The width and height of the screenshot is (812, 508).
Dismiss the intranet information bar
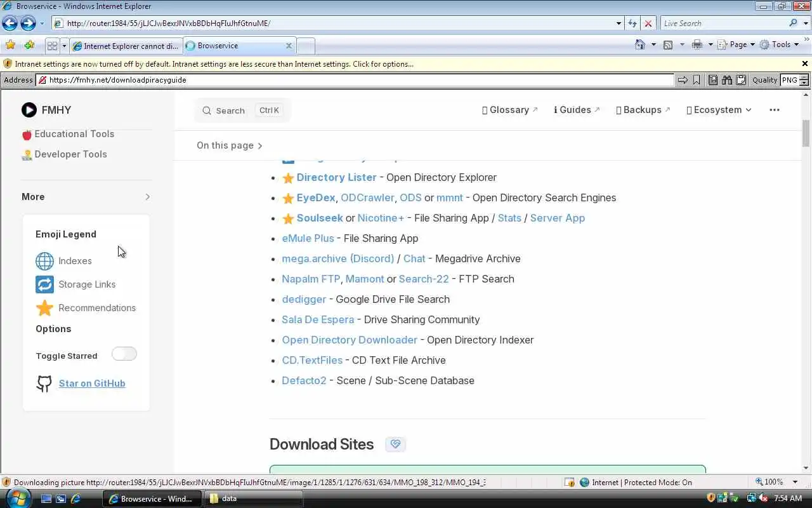point(805,64)
